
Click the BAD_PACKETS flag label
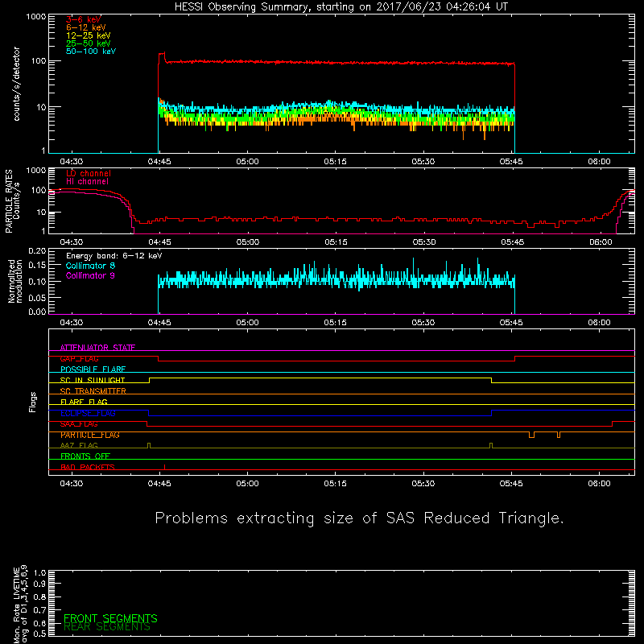pyautogui.click(x=88, y=468)
